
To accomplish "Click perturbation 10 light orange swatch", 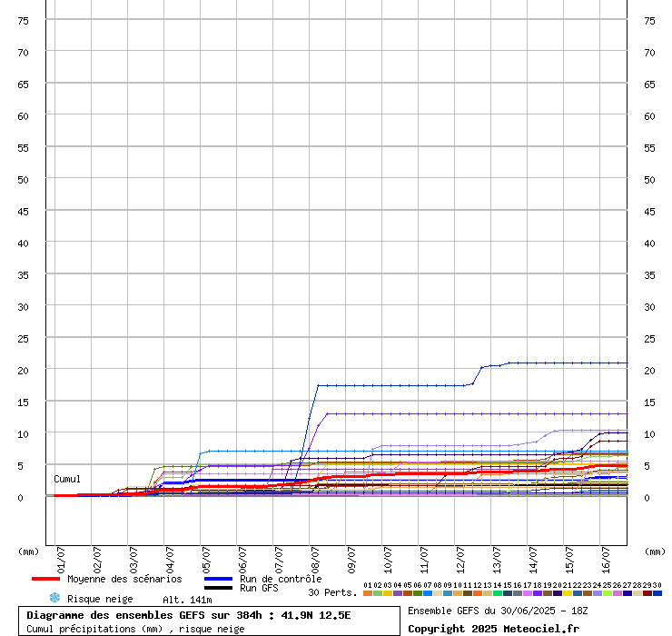I will [458, 593].
